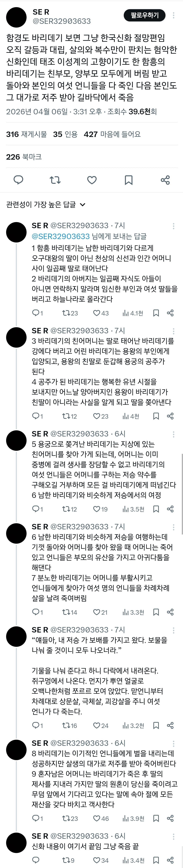The width and height of the screenshot is (183, 868).
Task: Reply to the main post
Action: click(18, 180)
